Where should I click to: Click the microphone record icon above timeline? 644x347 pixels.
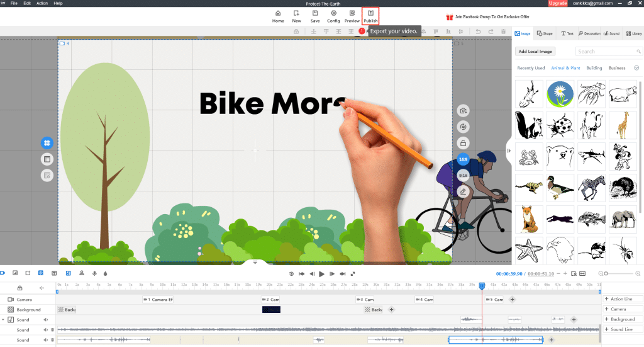click(x=94, y=273)
